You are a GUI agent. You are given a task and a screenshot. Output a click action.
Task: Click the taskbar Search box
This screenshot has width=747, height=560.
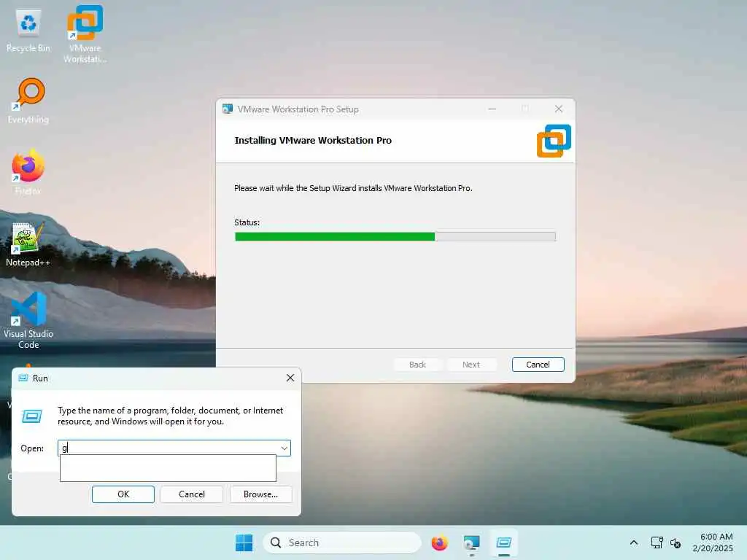click(x=342, y=542)
